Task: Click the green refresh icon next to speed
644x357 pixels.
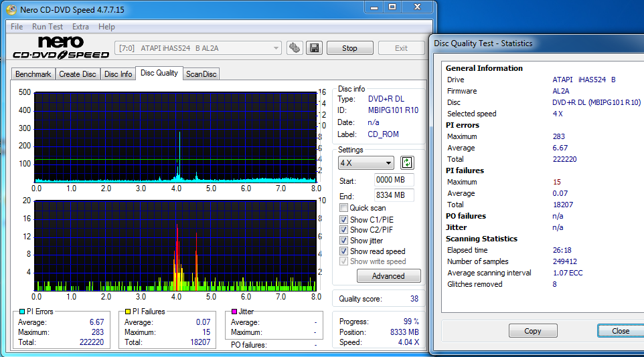Action: pyautogui.click(x=407, y=163)
